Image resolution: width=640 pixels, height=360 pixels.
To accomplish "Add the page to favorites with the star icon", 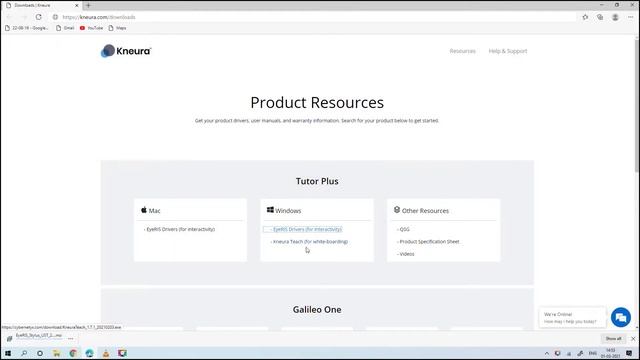I will point(585,17).
